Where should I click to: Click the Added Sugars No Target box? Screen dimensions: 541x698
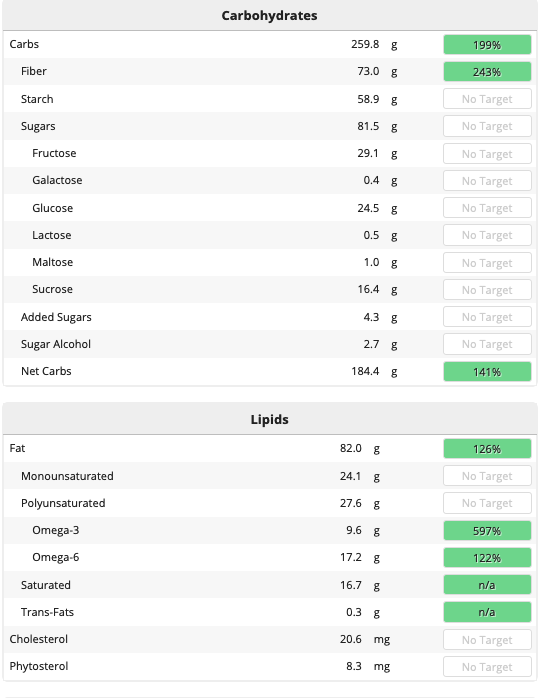click(487, 317)
